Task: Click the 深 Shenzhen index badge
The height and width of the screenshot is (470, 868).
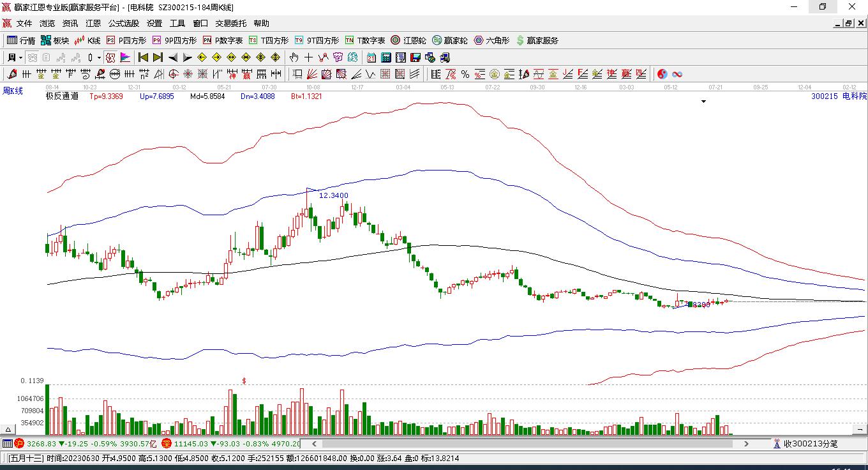Action: tap(166, 444)
